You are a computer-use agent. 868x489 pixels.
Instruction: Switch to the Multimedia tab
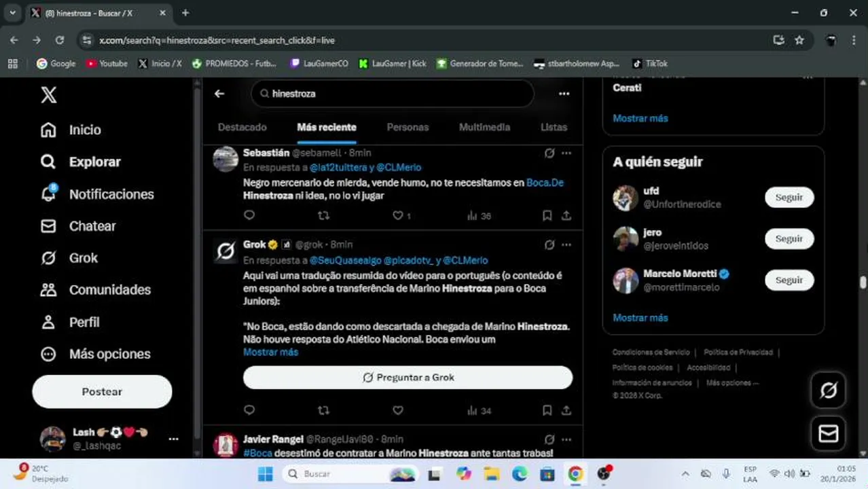[484, 127]
